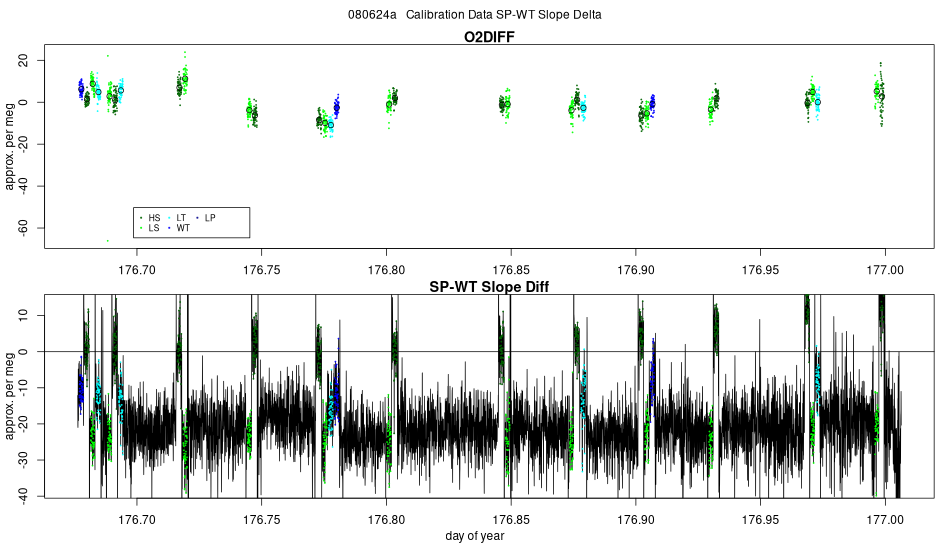Click the 20 tick on O2DIFF y-axis
Image resolution: width=950 pixels, height=550 pixels.
pyautogui.click(x=23, y=61)
